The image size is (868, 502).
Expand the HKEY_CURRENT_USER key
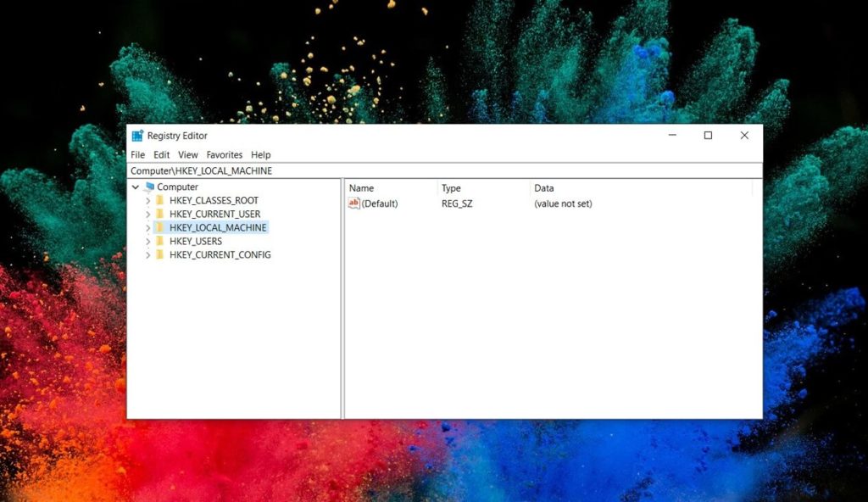pyautogui.click(x=147, y=214)
